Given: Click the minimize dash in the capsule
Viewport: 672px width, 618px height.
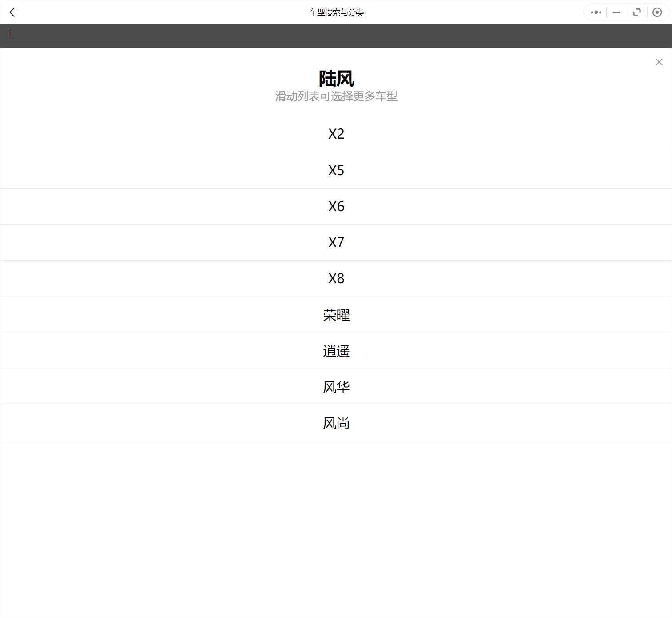Looking at the screenshot, I should pyautogui.click(x=616, y=12).
